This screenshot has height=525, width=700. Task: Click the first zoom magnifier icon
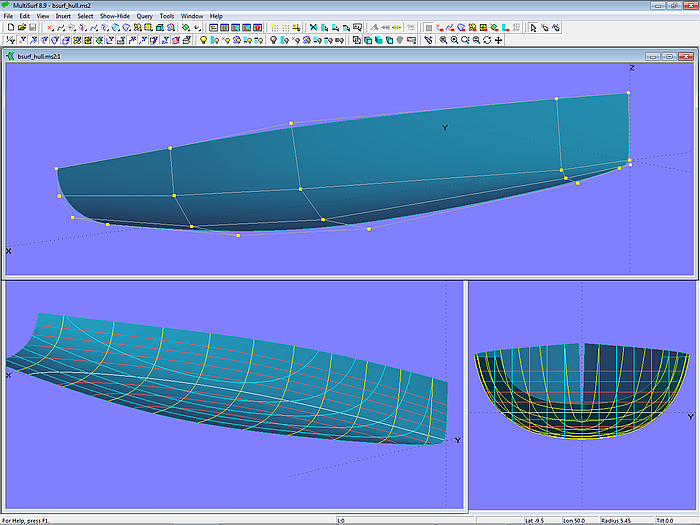point(443,41)
